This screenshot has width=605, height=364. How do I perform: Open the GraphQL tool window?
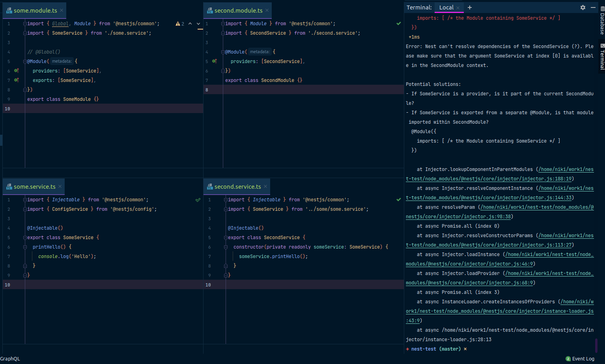pyautogui.click(x=10, y=359)
